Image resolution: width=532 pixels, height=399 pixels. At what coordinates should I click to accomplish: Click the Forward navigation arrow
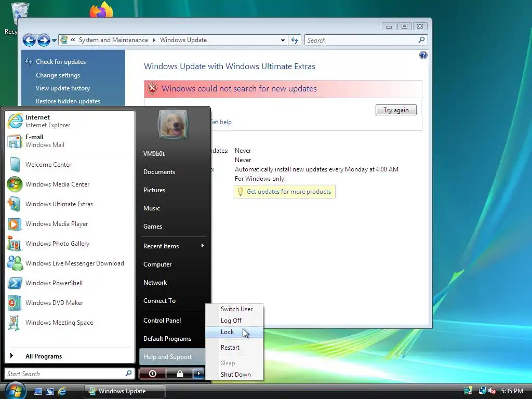coord(44,41)
